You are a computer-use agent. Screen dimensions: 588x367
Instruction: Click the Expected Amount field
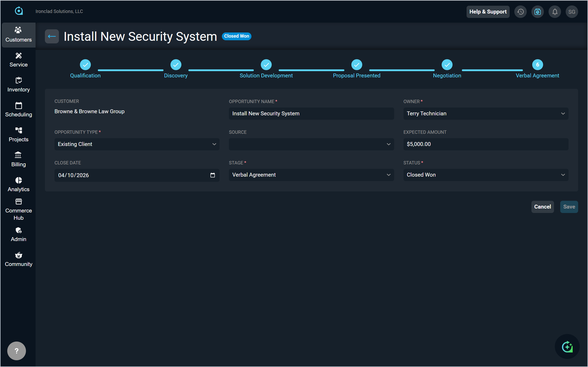tap(486, 144)
